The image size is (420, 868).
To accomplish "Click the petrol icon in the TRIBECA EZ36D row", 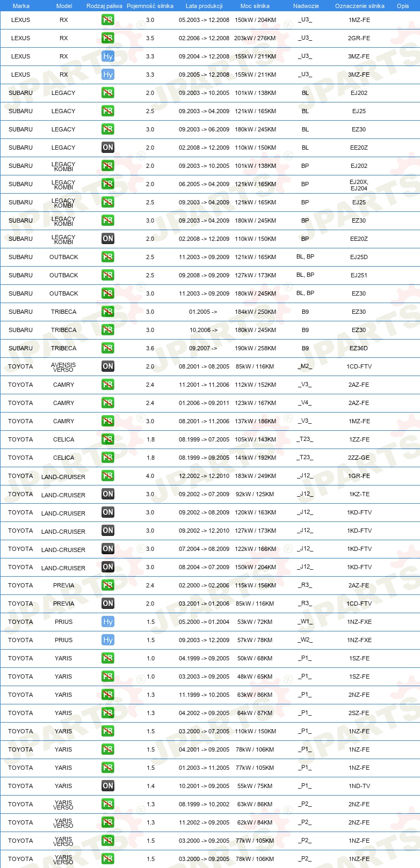I will tap(108, 348).
